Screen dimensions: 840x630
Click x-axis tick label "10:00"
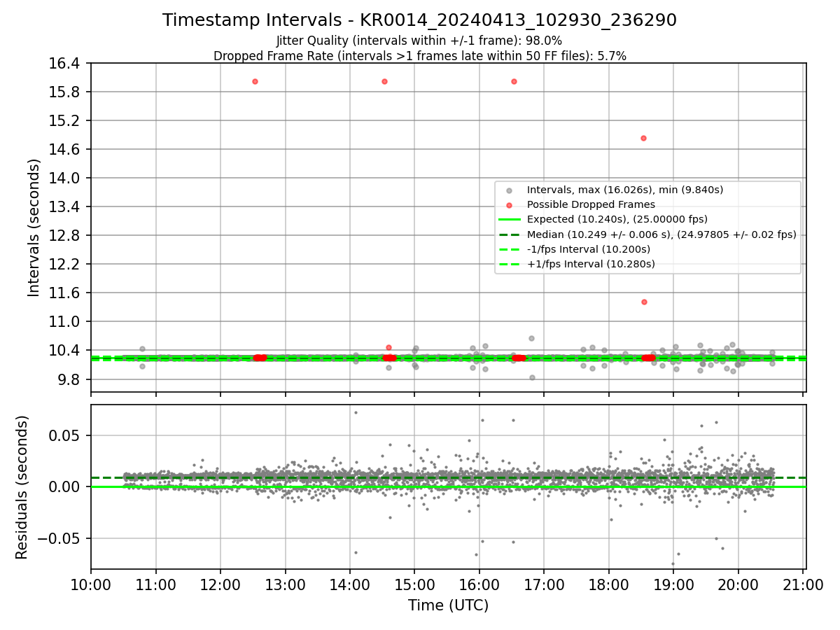pos(91,585)
